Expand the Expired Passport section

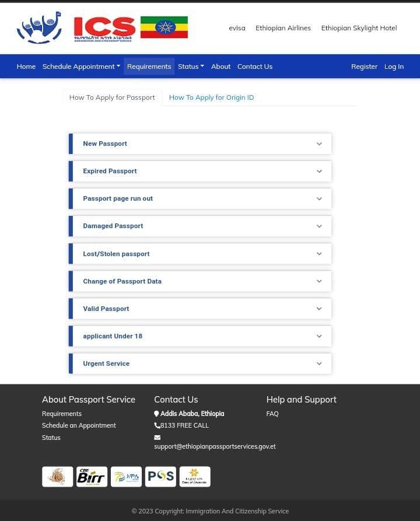[x=200, y=172]
